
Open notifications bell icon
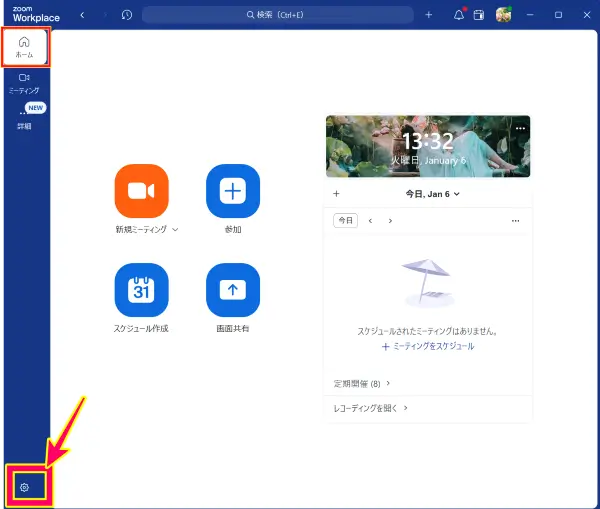[x=459, y=15]
